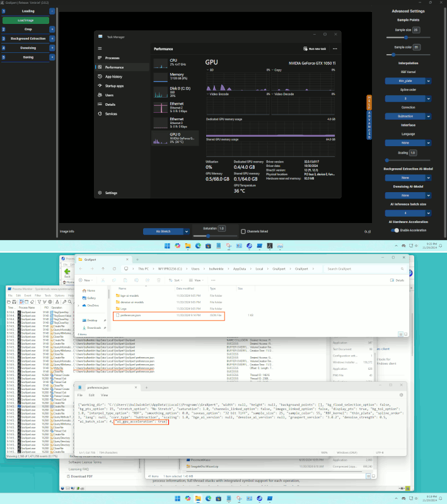447x504 pixels.
Task: Open Users in Task Manager
Action: click(x=109, y=95)
